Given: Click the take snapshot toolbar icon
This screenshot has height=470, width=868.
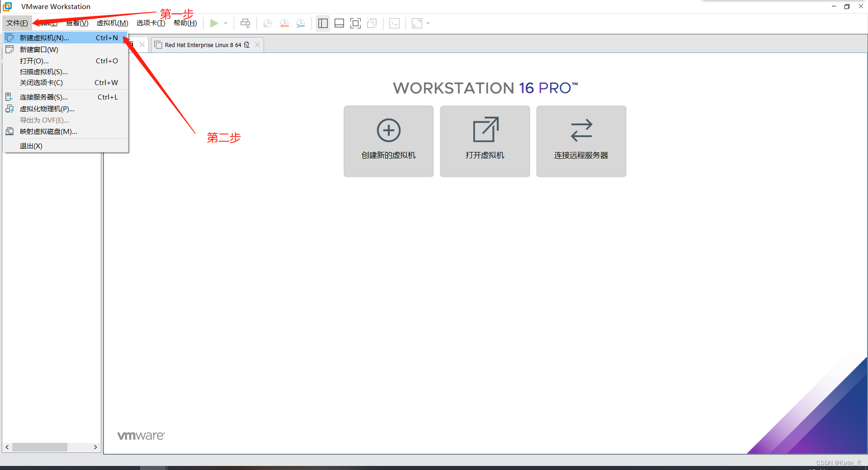Looking at the screenshot, I should coord(268,23).
